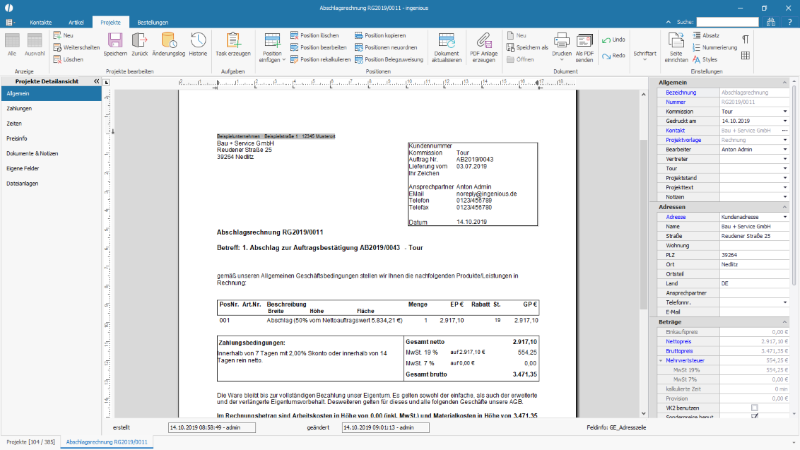Toggle the VK2 benutzen checkbox
This screenshot has height=450, width=800.
(754, 408)
